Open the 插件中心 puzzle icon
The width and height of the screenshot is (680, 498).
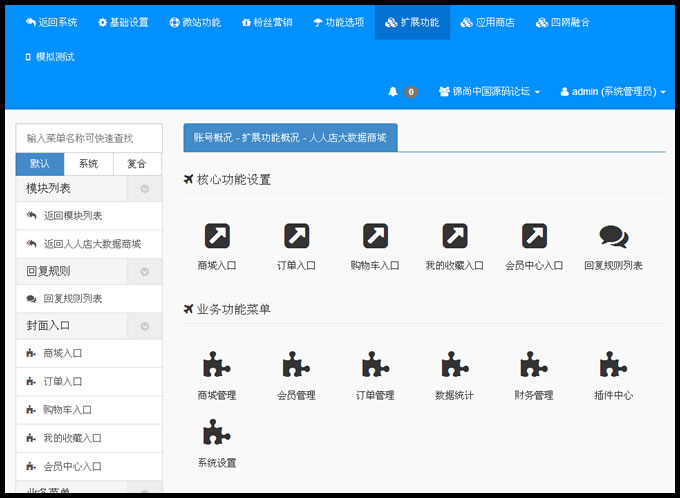point(613,365)
